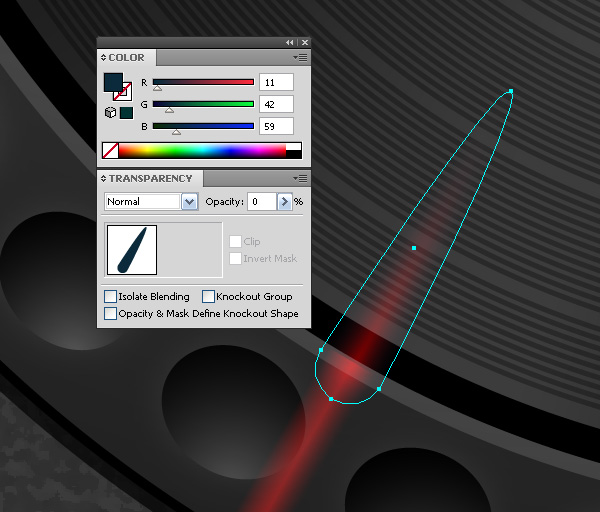Click the out-of-web-color cube warning icon
Viewport: 600px width, 512px height.
(x=111, y=113)
